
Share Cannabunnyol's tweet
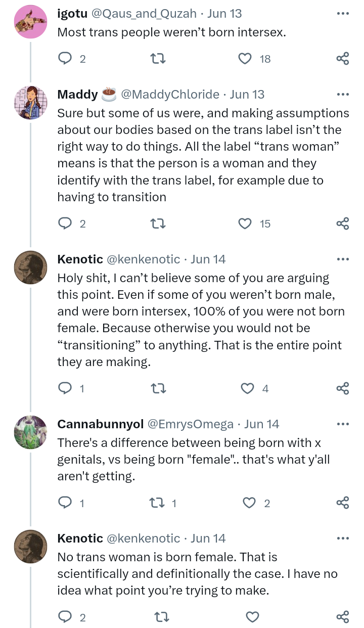point(343,503)
